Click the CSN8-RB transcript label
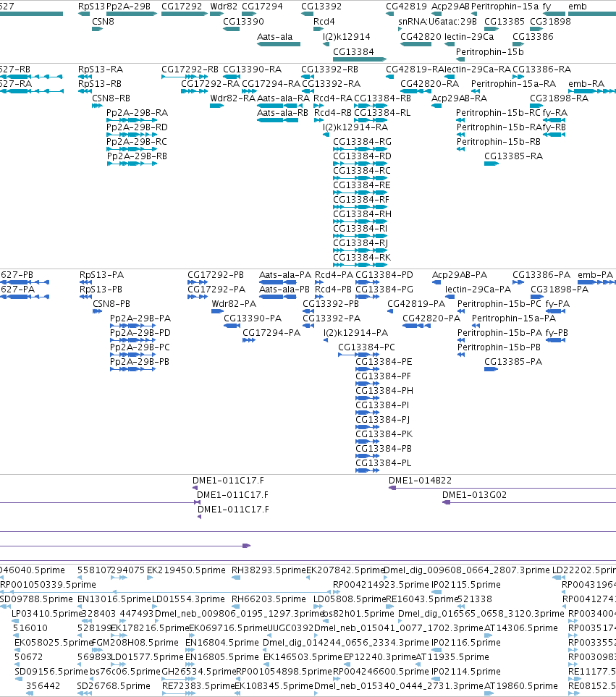 pyautogui.click(x=111, y=98)
